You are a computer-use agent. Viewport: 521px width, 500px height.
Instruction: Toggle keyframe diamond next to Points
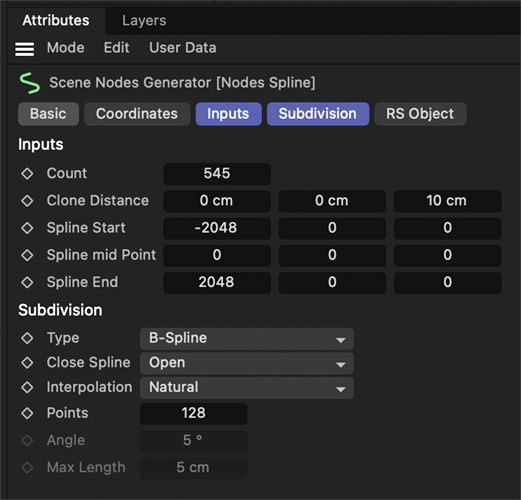(27, 413)
